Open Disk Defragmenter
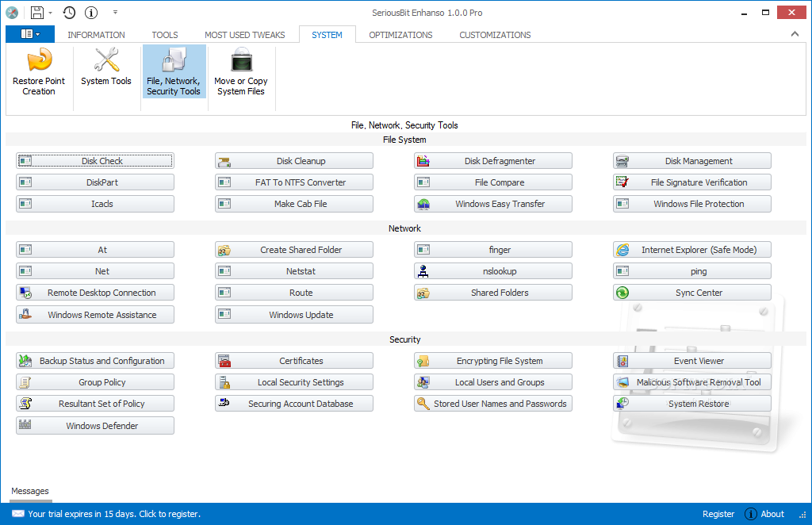 click(x=493, y=160)
